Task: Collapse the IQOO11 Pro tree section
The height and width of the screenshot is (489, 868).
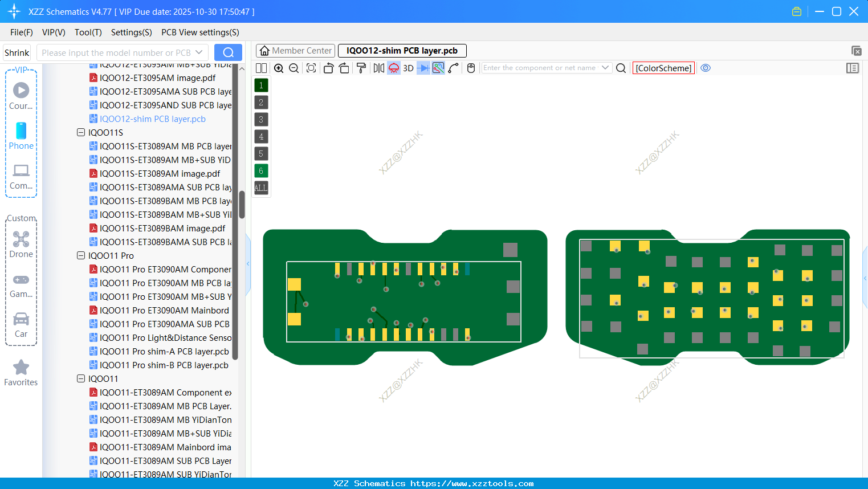Action: click(x=80, y=255)
